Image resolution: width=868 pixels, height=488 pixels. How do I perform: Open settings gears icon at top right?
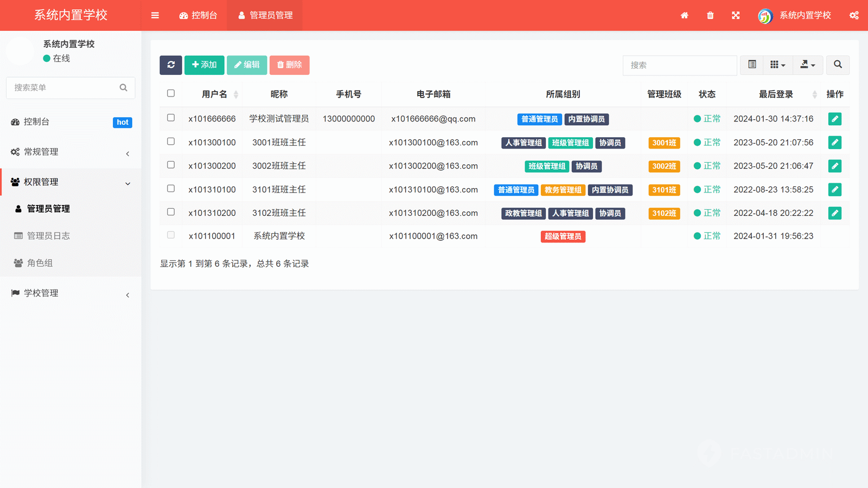(x=854, y=15)
